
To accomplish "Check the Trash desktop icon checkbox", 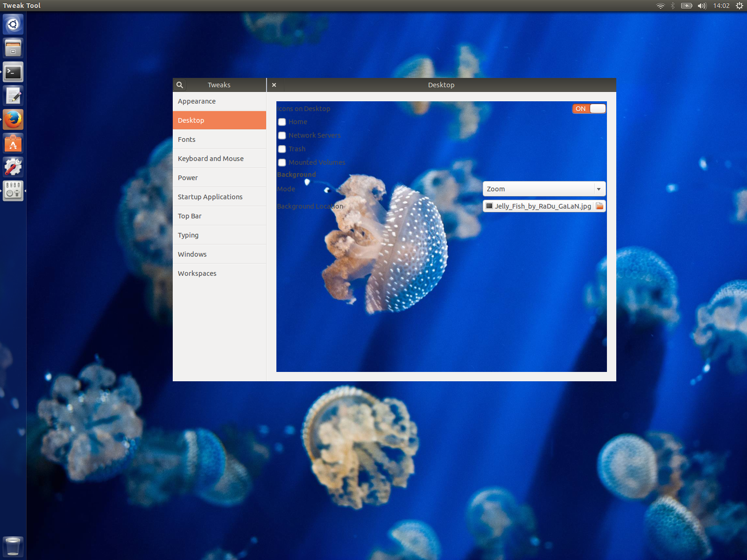I will click(282, 149).
